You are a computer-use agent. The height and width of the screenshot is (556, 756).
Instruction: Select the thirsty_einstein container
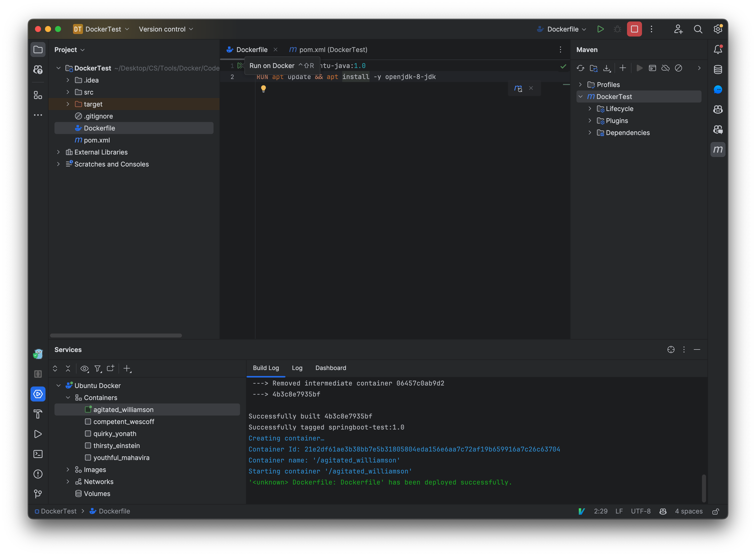point(147,446)
